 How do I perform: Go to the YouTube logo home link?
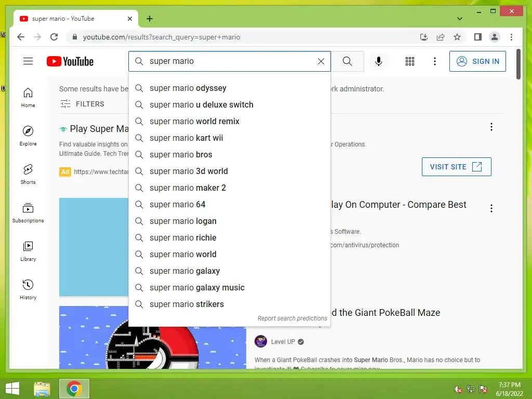(70, 61)
